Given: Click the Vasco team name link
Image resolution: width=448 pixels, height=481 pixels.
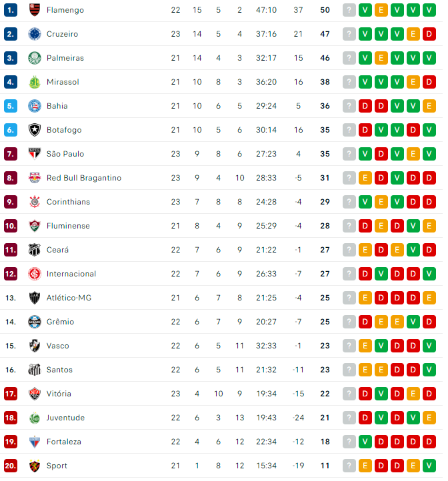Looking at the screenshot, I should [58, 346].
